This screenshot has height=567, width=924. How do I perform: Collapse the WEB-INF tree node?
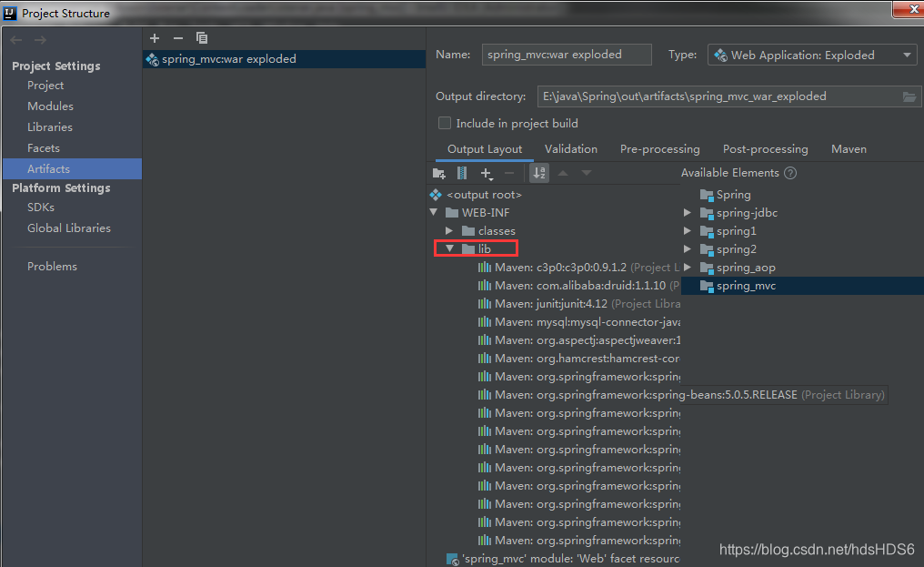[434, 212]
